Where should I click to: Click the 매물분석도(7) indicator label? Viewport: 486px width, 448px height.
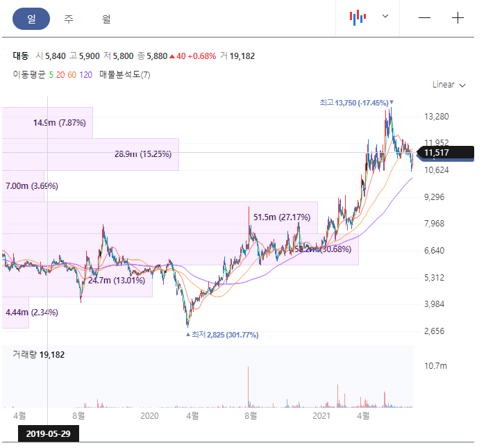(124, 75)
